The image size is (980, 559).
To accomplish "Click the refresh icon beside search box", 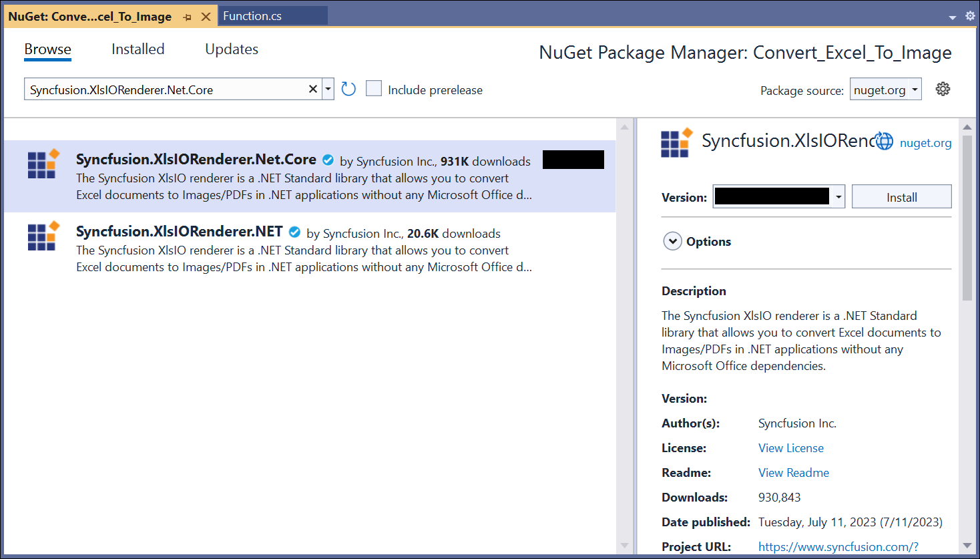I will 348,89.
